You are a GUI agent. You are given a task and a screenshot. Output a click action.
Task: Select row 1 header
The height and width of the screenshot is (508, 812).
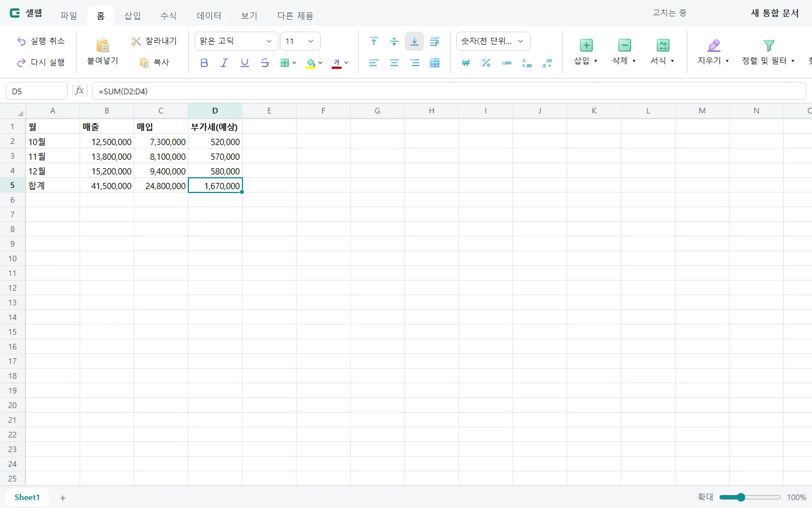coord(12,126)
